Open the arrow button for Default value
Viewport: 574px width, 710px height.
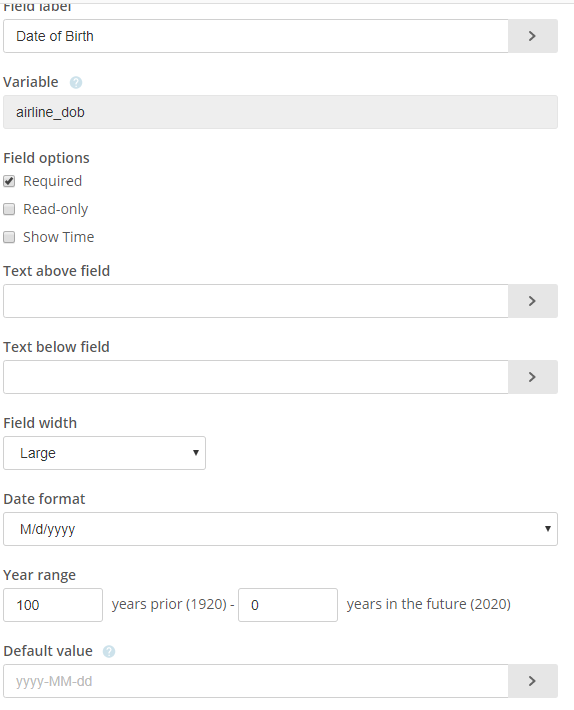point(533,681)
